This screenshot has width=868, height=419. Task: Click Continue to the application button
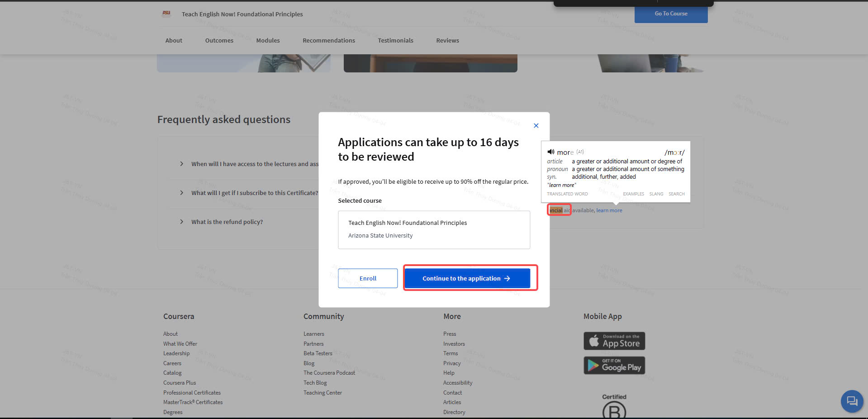coord(467,278)
